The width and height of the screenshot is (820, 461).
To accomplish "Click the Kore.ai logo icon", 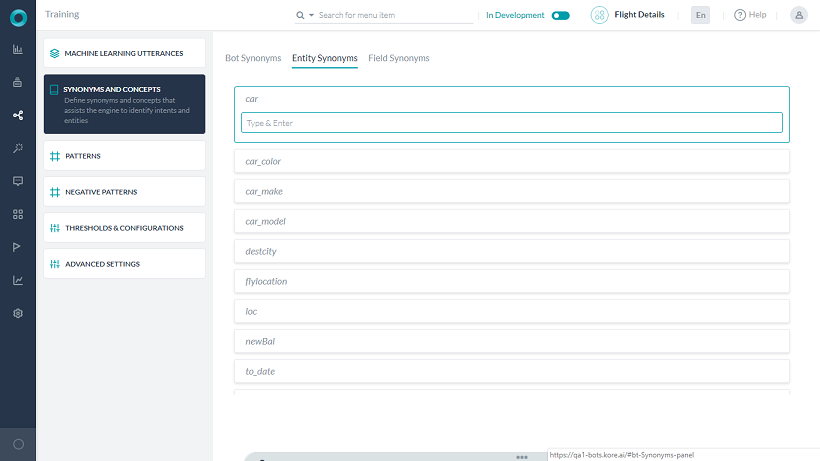I will [x=18, y=18].
